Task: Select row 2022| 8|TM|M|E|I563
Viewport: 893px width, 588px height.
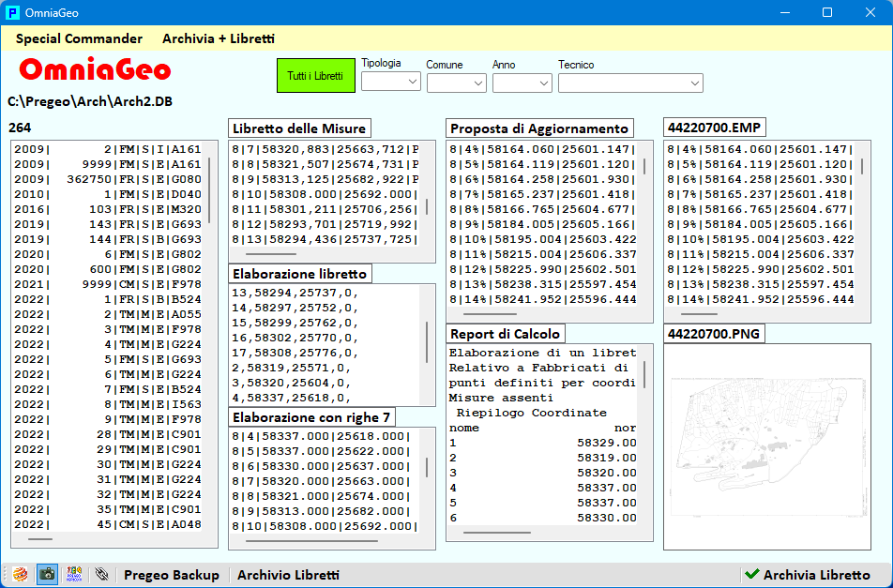Action: click(108, 404)
